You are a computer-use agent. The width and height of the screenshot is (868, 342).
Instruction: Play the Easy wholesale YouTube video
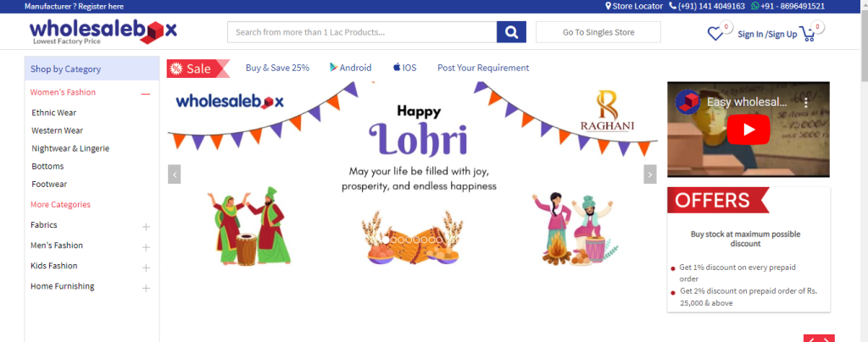pyautogui.click(x=748, y=130)
